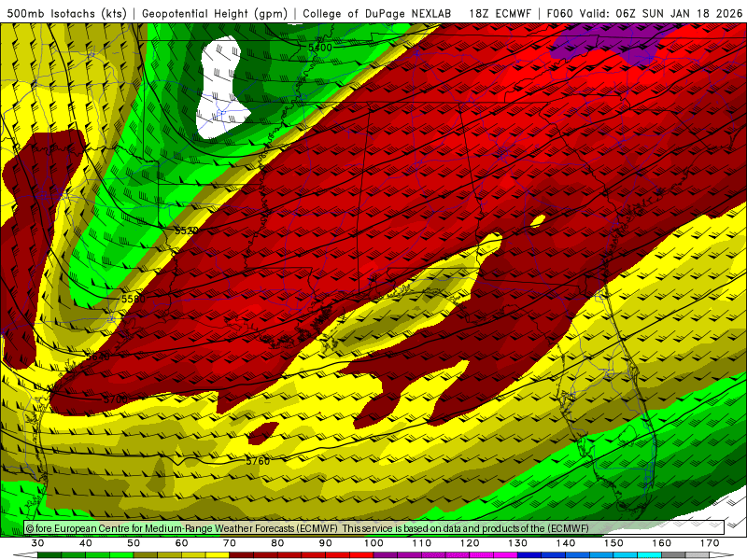
Task: Click the 100 value on color scale
Action: (374, 543)
